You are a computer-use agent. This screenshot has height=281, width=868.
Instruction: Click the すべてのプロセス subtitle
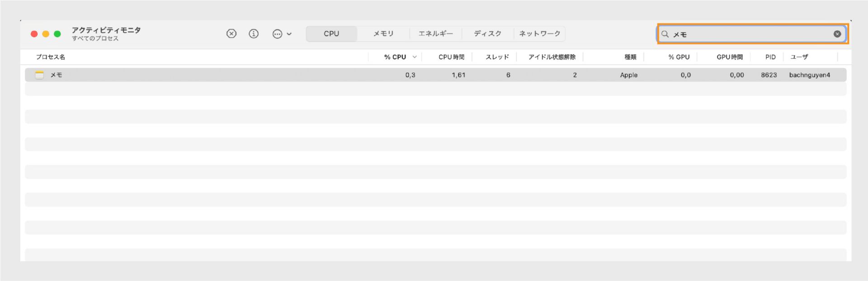coord(95,38)
